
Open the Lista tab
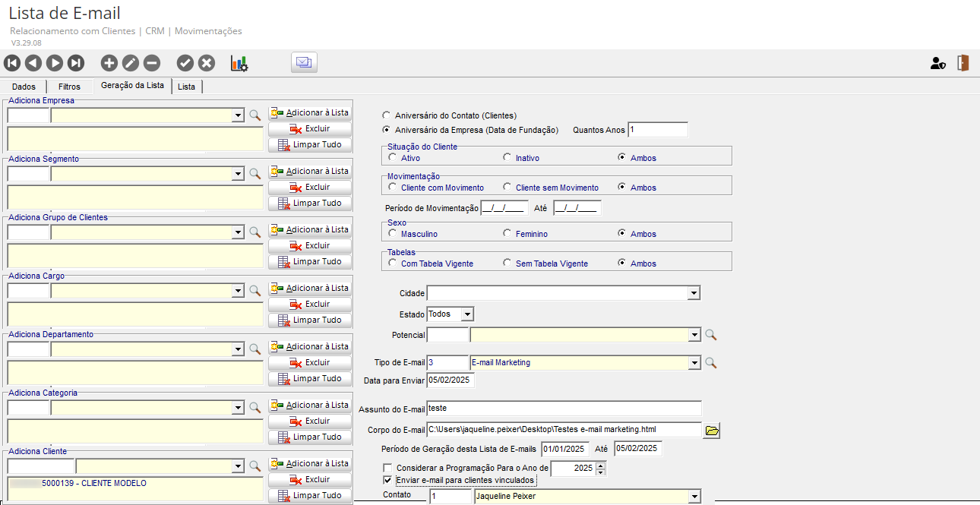click(x=186, y=87)
